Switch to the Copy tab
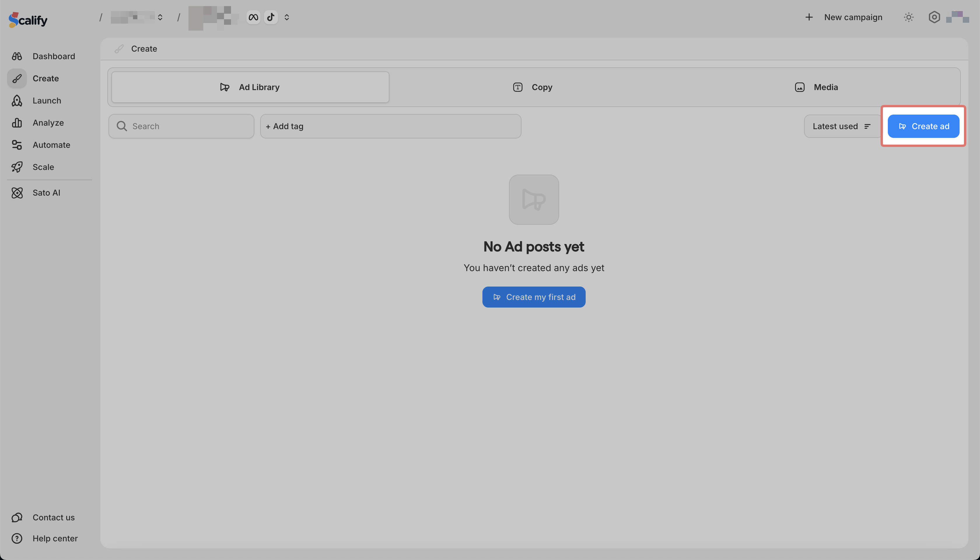Image resolution: width=980 pixels, height=560 pixels. [533, 87]
